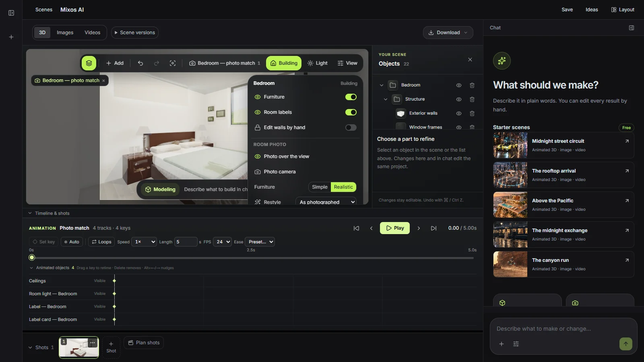The image size is (644, 362).
Task: Switch to the Images tab
Action: coord(65,33)
